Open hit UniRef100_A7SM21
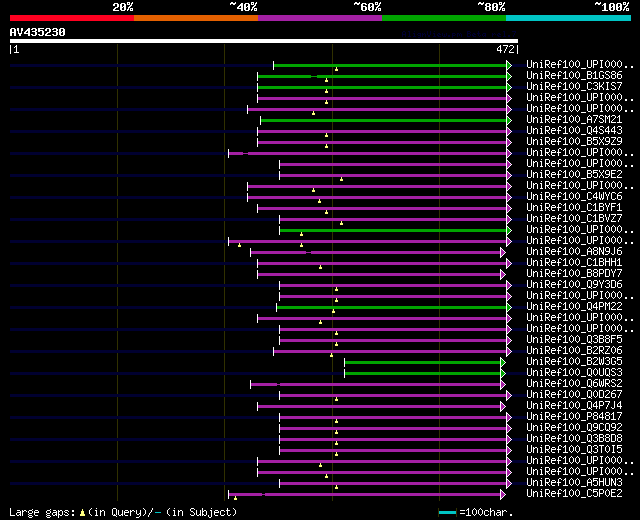The width and height of the screenshot is (640, 520). [574, 120]
